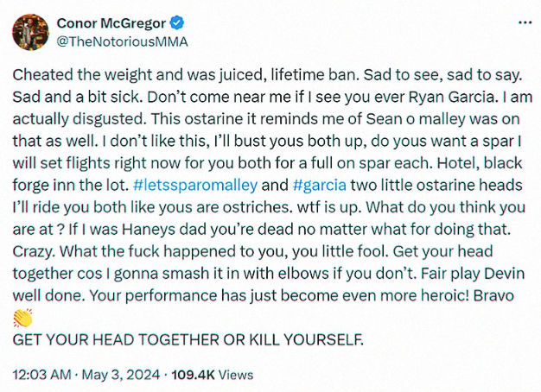Open the Conor McGregor display name

pyautogui.click(x=111, y=23)
